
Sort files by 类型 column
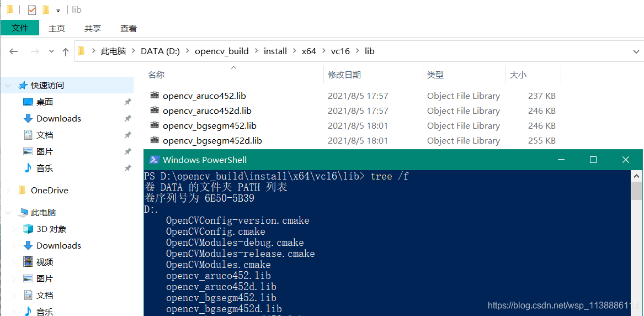(435, 75)
